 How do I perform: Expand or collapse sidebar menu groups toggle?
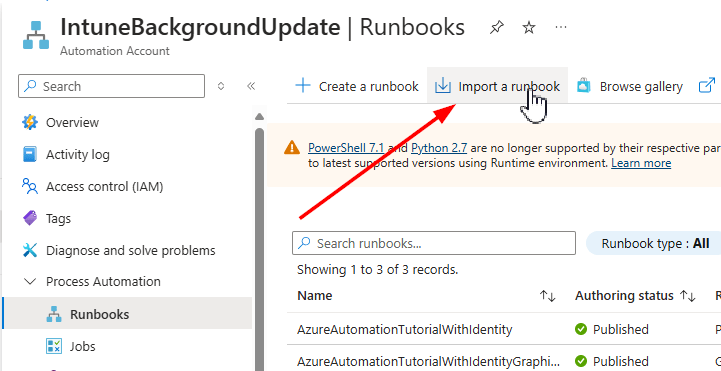click(x=221, y=86)
